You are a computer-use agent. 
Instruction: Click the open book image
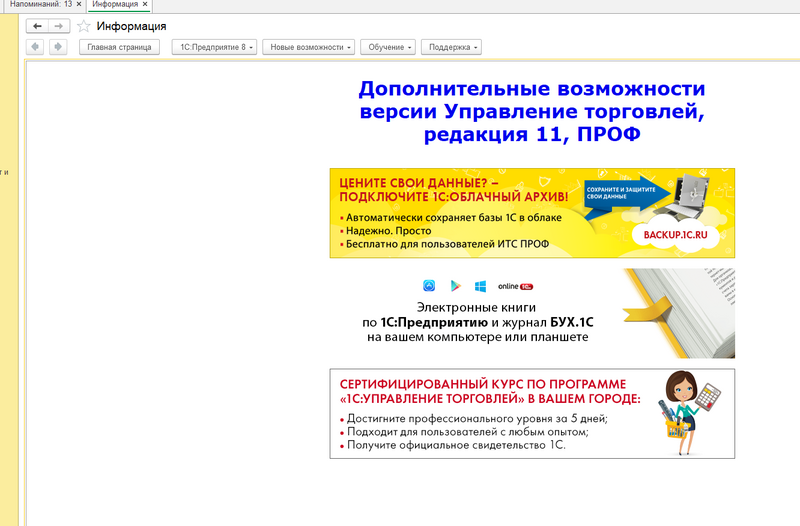tap(680, 313)
